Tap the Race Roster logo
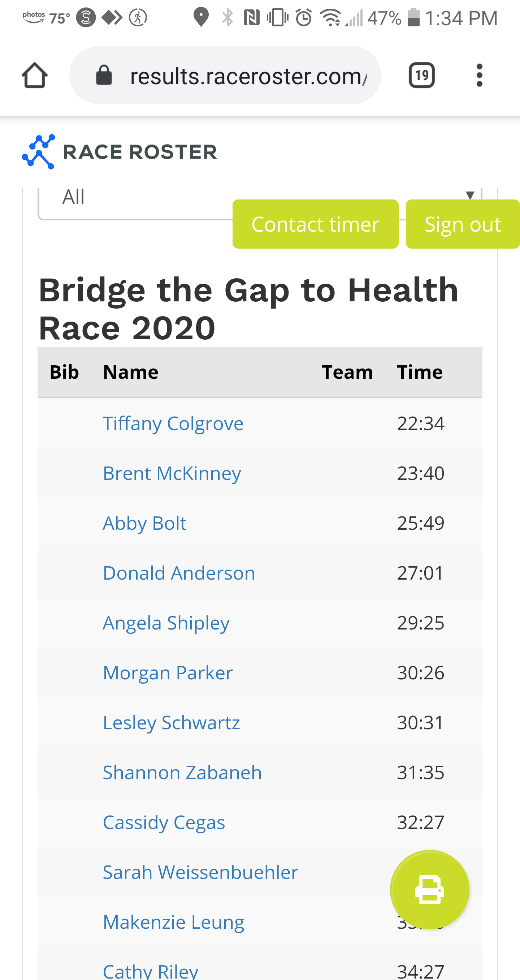Viewport: 520px width, 980px height. pos(120,152)
